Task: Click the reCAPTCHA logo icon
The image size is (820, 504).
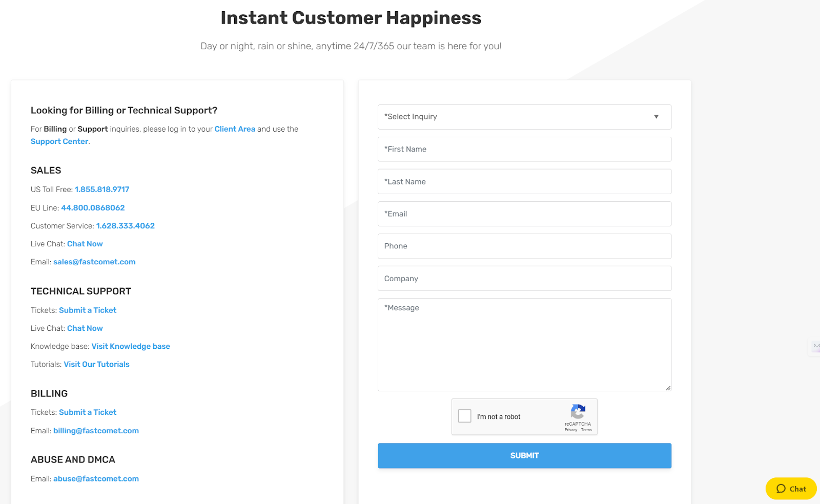Action: (578, 412)
